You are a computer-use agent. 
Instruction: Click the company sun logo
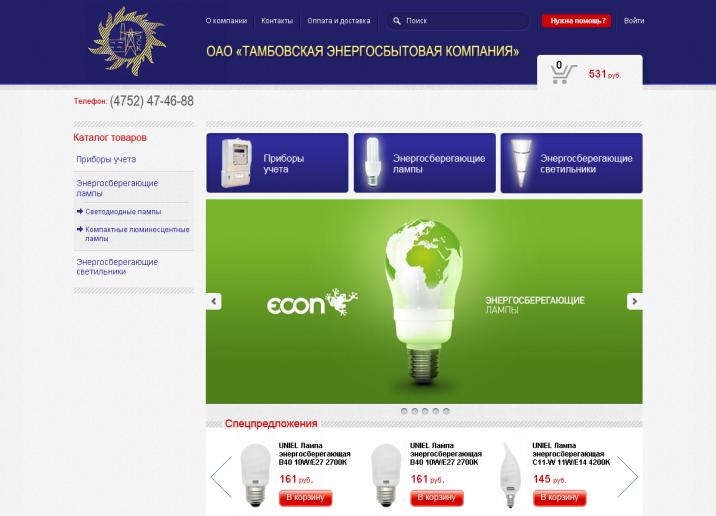[x=127, y=41]
